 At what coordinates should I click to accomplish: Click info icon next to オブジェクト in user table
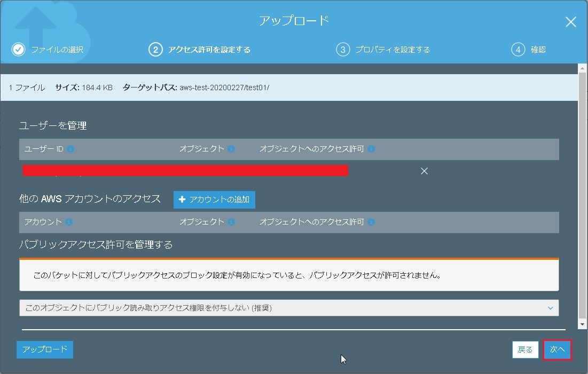pyautogui.click(x=231, y=149)
